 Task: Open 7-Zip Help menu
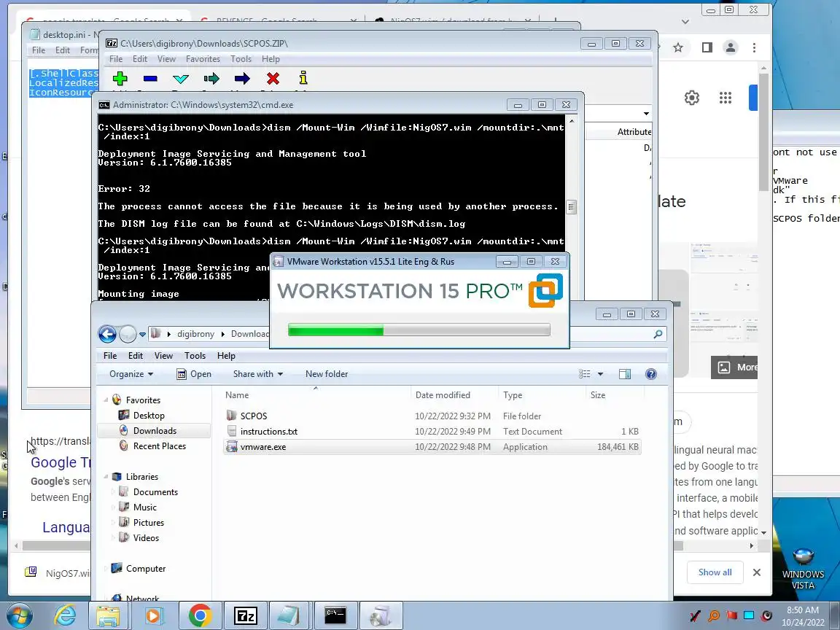[x=271, y=59]
